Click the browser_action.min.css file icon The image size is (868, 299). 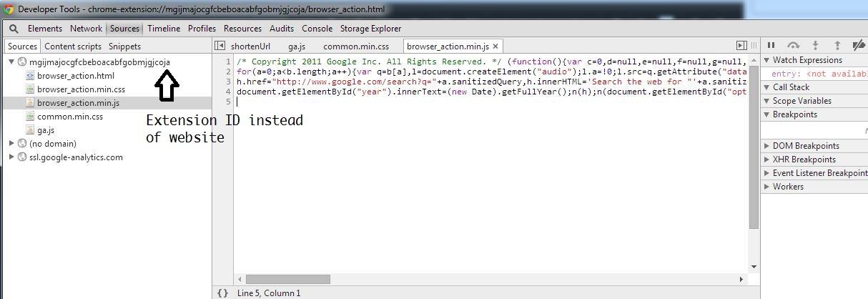click(x=30, y=89)
